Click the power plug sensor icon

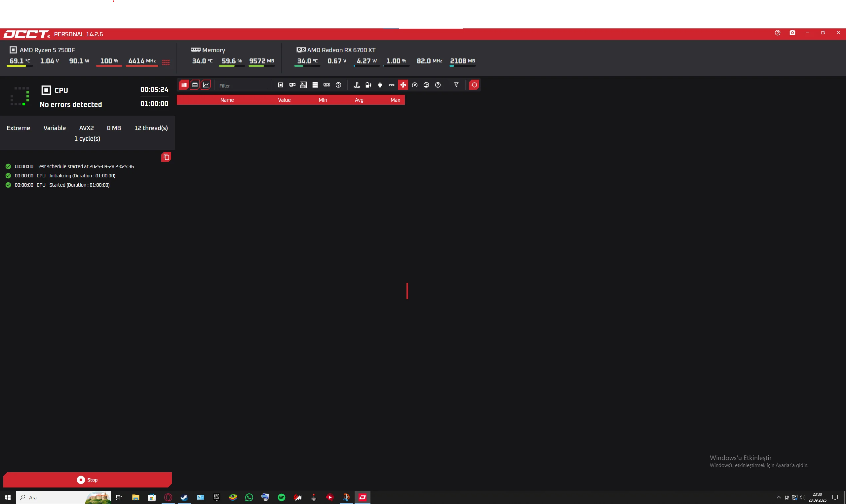(x=380, y=85)
